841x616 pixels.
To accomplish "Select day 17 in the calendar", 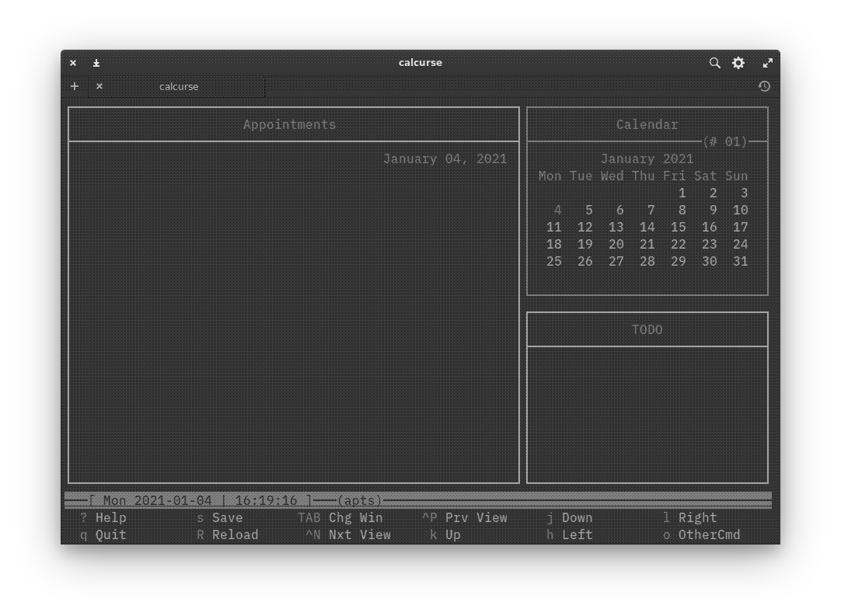I will pyautogui.click(x=740, y=228).
